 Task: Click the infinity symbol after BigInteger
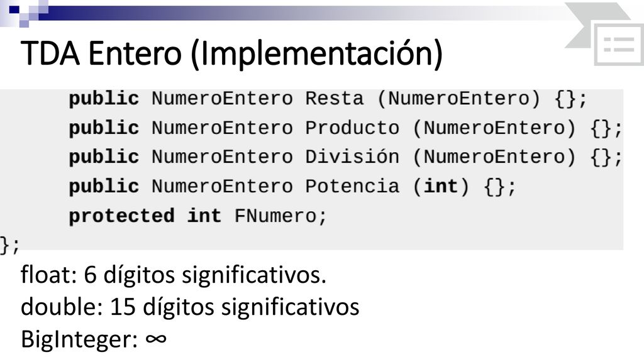[x=156, y=339]
